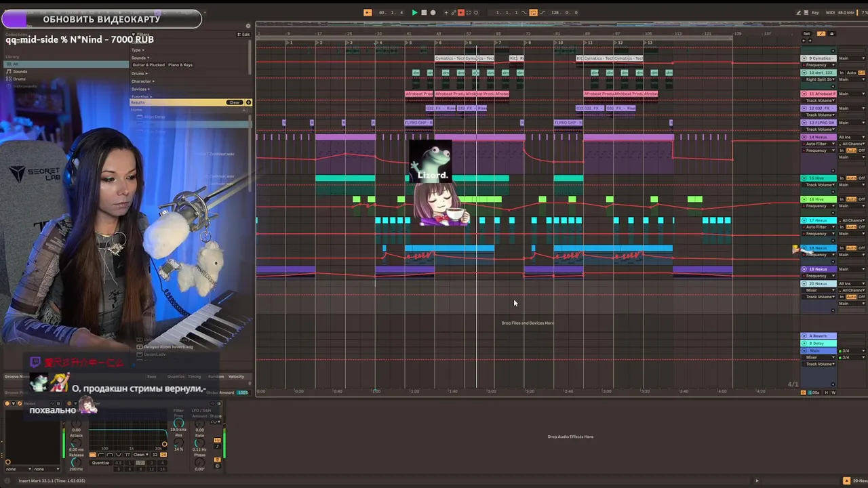Select the A Reverb return track
This screenshot has height=488, width=868.
[818, 335]
